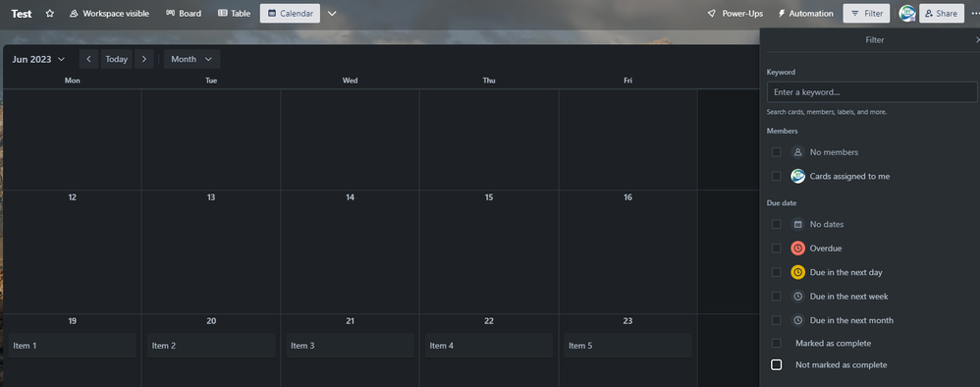The width and height of the screenshot is (980, 387).
Task: Open Item 3 card on June 21
Action: click(x=350, y=345)
